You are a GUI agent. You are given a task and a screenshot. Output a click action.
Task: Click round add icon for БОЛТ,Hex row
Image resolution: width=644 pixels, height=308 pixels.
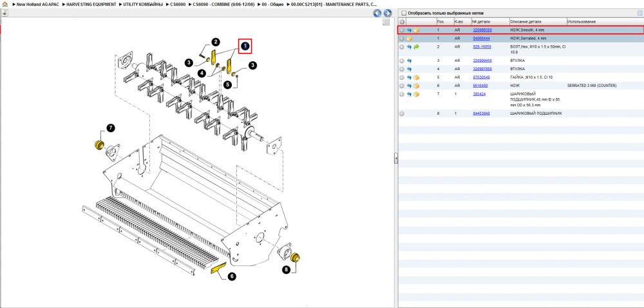point(402,47)
